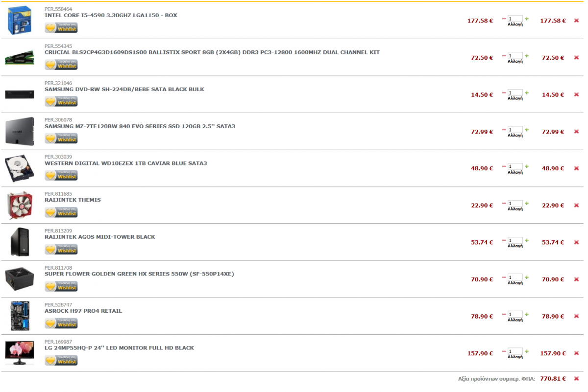The image size is (588, 392).
Task: Remove ASRock H97 Pro4 from cart
Action: (x=576, y=316)
